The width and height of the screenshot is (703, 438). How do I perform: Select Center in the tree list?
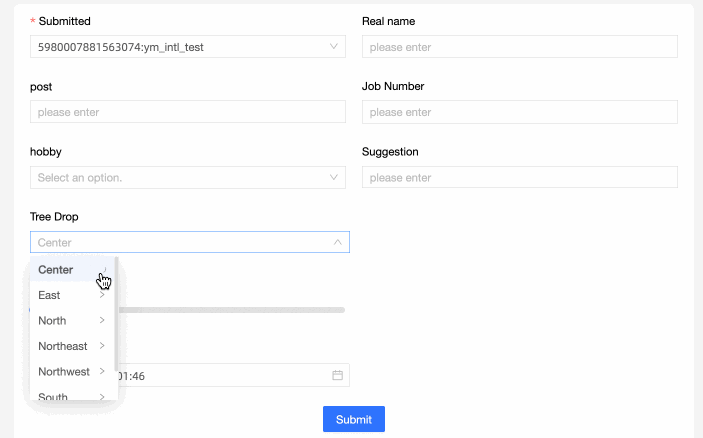click(56, 270)
